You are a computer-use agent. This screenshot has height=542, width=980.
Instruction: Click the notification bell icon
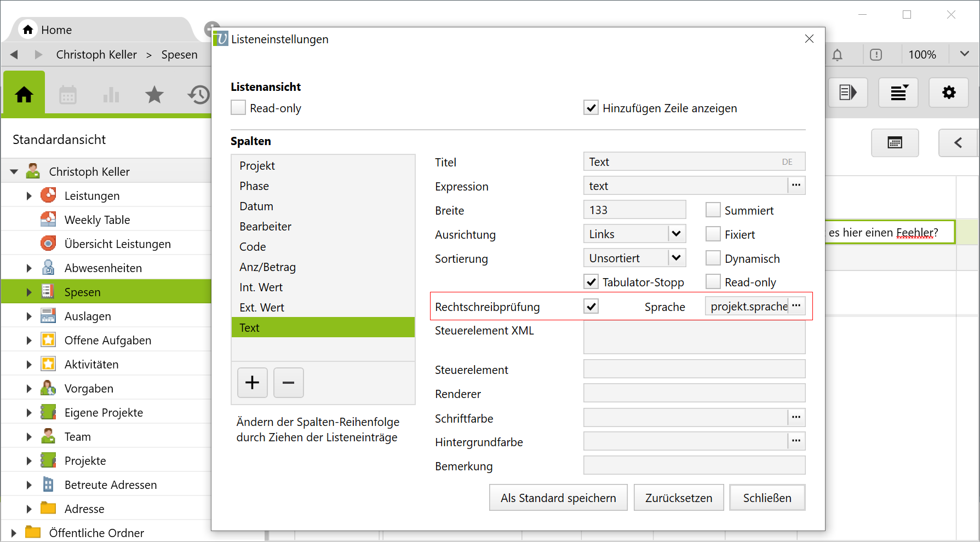coord(838,55)
